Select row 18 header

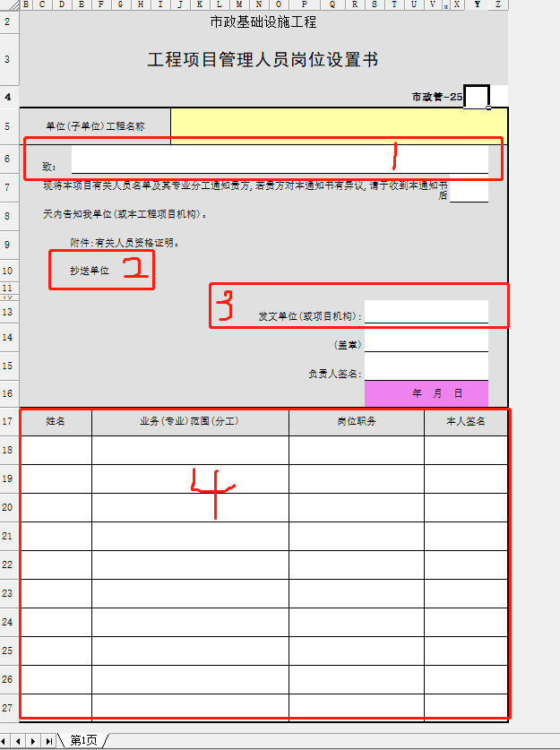(8, 450)
